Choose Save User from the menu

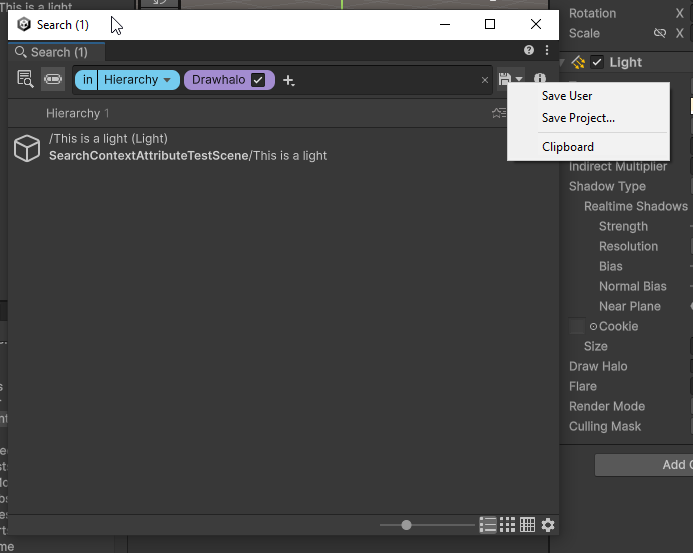coord(567,96)
